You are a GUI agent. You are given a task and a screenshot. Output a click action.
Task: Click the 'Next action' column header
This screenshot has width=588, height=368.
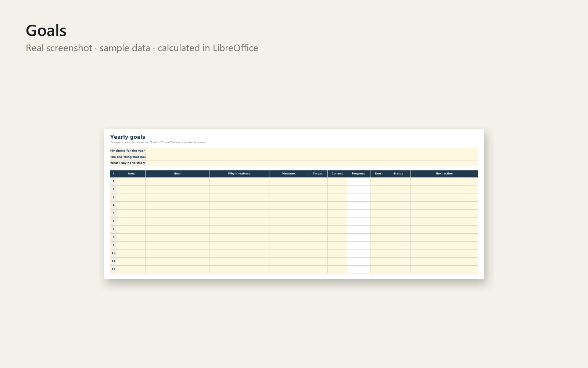[444, 174]
